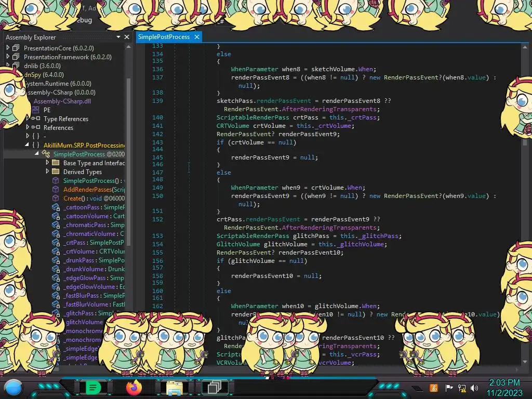Select the _fastBlurVolume field
The image size is (532, 399).
[94, 304]
